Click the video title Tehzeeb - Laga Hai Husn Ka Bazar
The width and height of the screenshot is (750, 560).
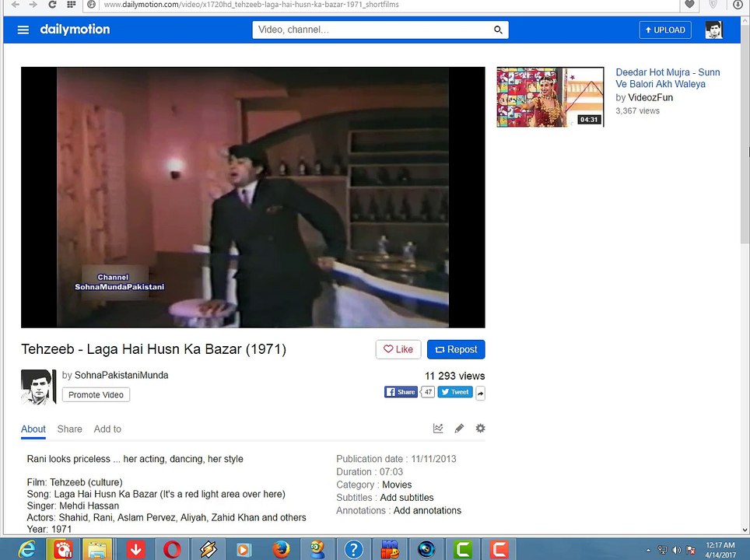[153, 349]
